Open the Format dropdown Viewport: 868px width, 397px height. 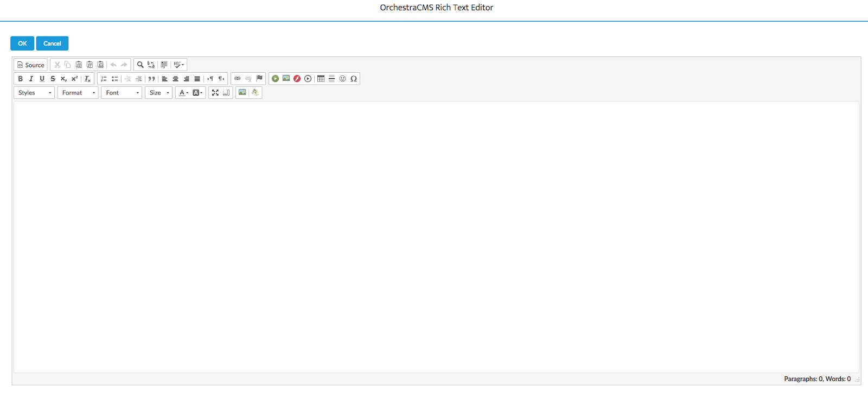click(x=78, y=93)
